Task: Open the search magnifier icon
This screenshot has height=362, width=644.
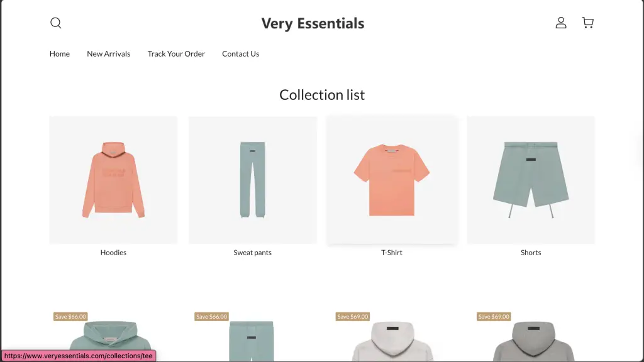Action: 56,23
